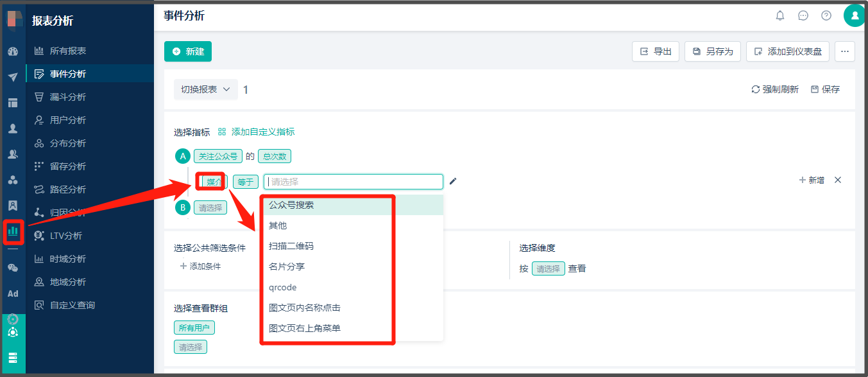
Task: Click the 添加自定义指标 link
Action: [262, 132]
